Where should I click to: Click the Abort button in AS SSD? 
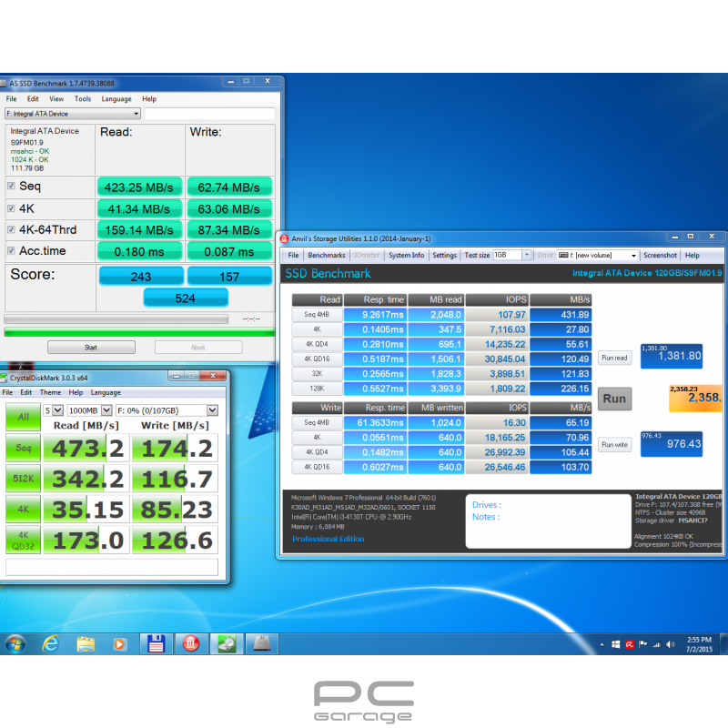pyautogui.click(x=197, y=348)
